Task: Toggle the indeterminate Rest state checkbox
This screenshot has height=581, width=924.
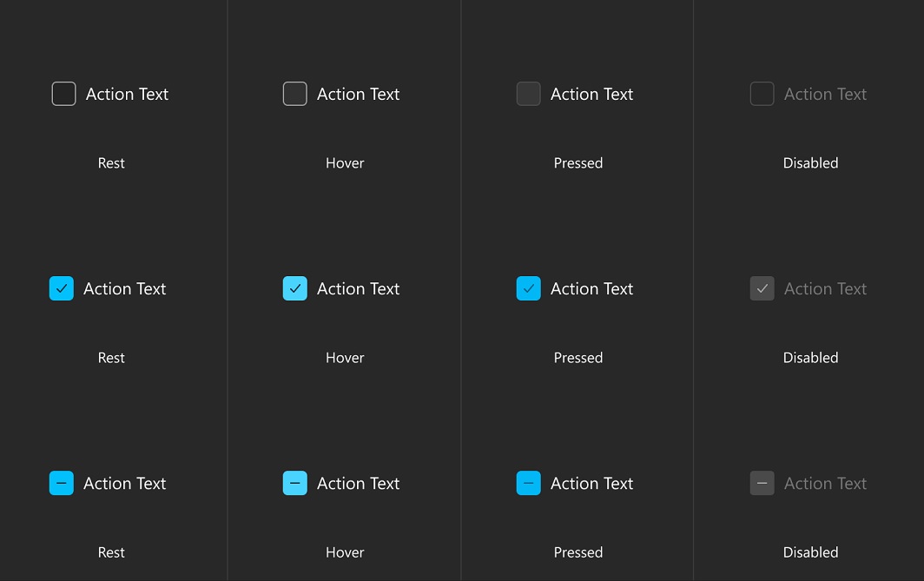Action: (x=62, y=483)
